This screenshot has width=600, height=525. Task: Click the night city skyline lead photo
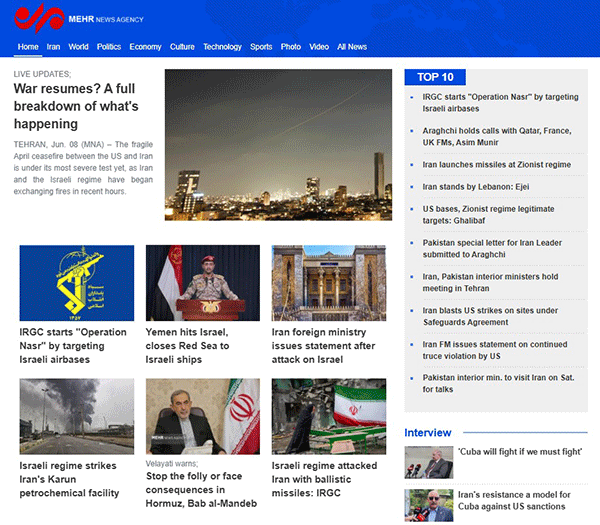pyautogui.click(x=278, y=145)
